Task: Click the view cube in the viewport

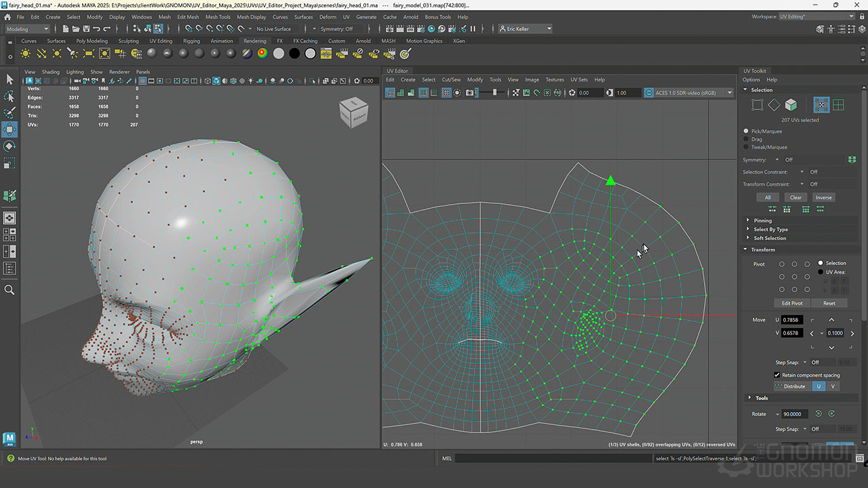Action: [x=353, y=113]
